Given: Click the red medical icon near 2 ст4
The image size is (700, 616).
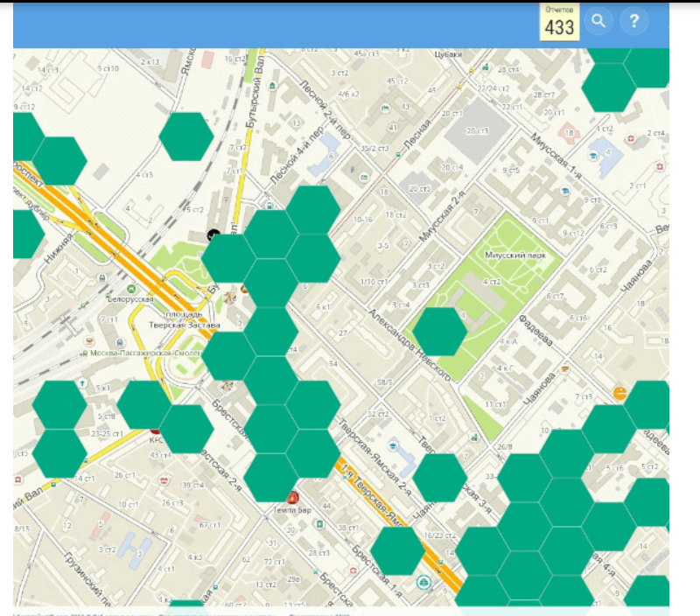Looking at the screenshot, I should pos(630,138).
